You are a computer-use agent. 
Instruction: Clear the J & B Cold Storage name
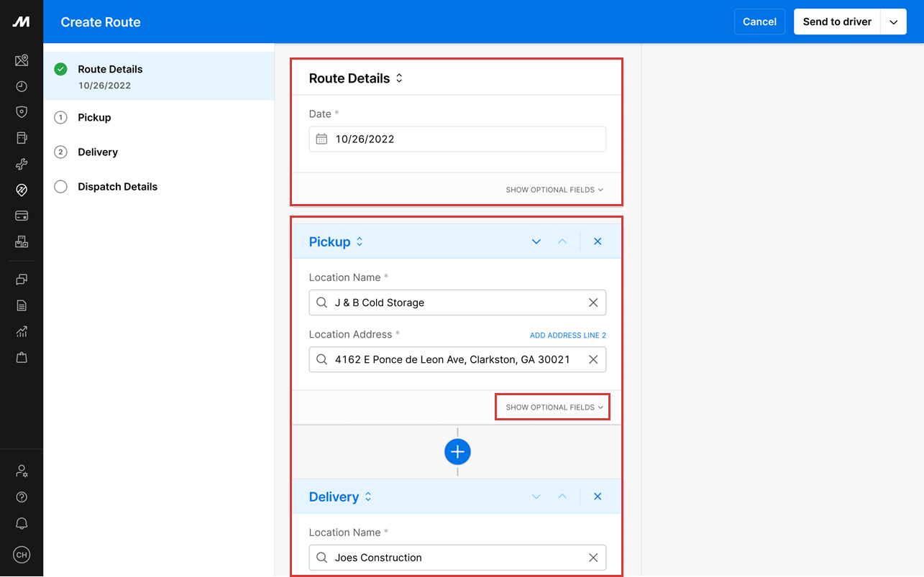(x=593, y=303)
